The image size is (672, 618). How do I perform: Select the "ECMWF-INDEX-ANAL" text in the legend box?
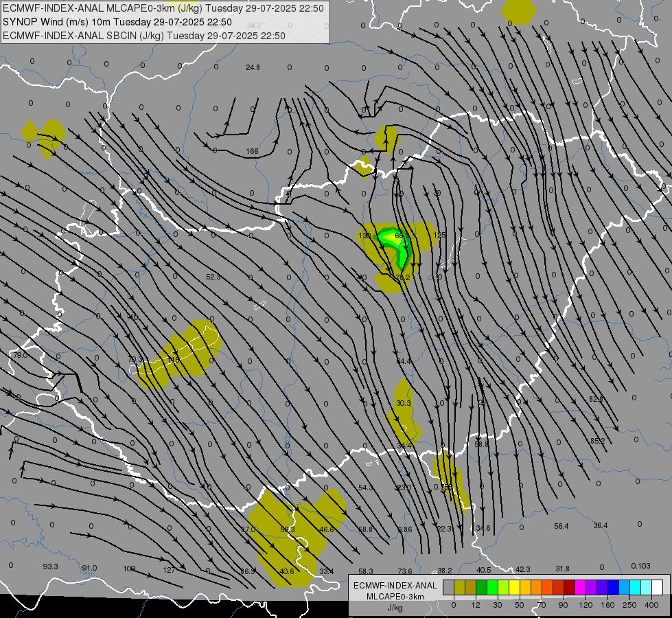pos(395,586)
